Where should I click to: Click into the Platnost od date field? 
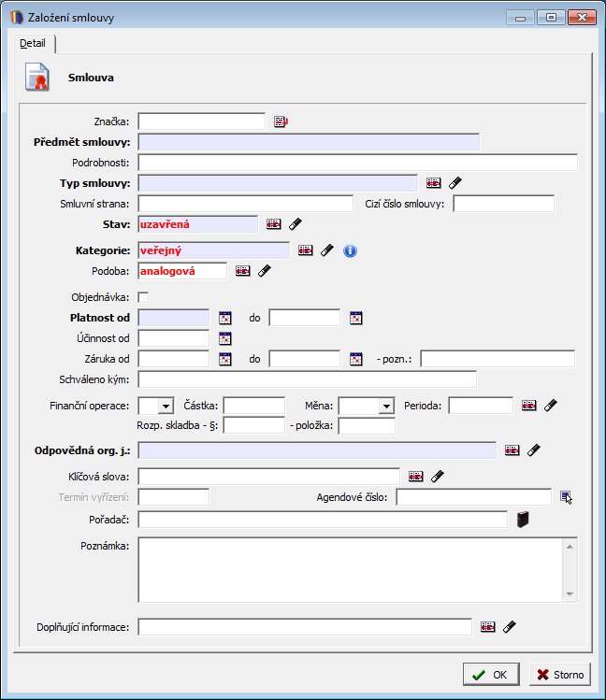(173, 318)
